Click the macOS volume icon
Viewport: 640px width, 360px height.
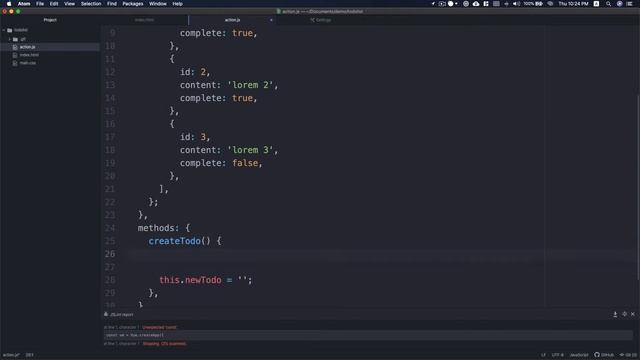516,4
